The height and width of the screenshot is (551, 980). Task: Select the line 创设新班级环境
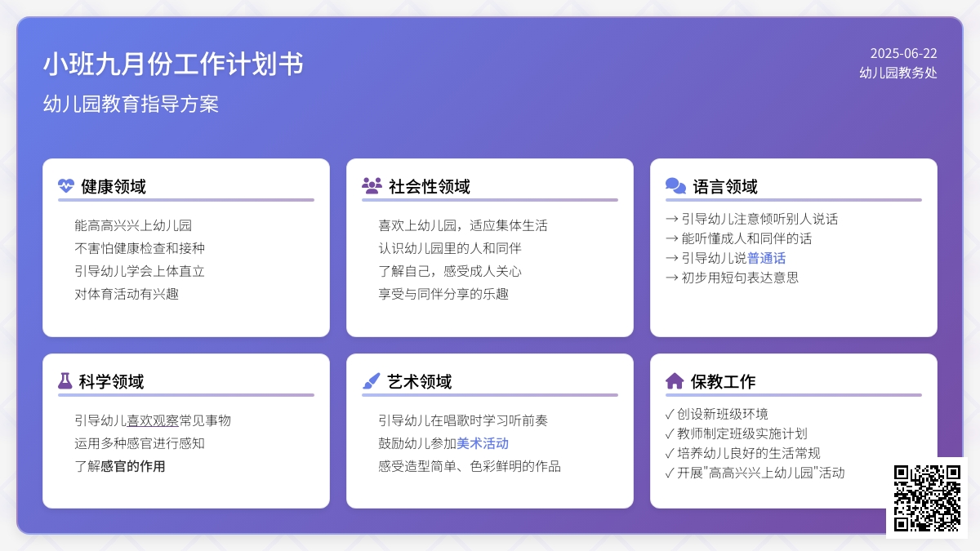tap(717, 414)
